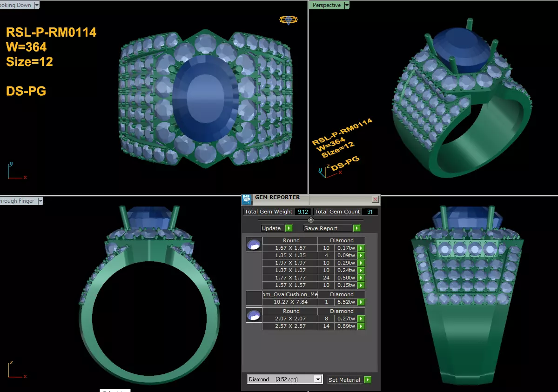Collapse the gem totals panel with round toggle
The height and width of the screenshot is (392, 558).
tap(311, 220)
